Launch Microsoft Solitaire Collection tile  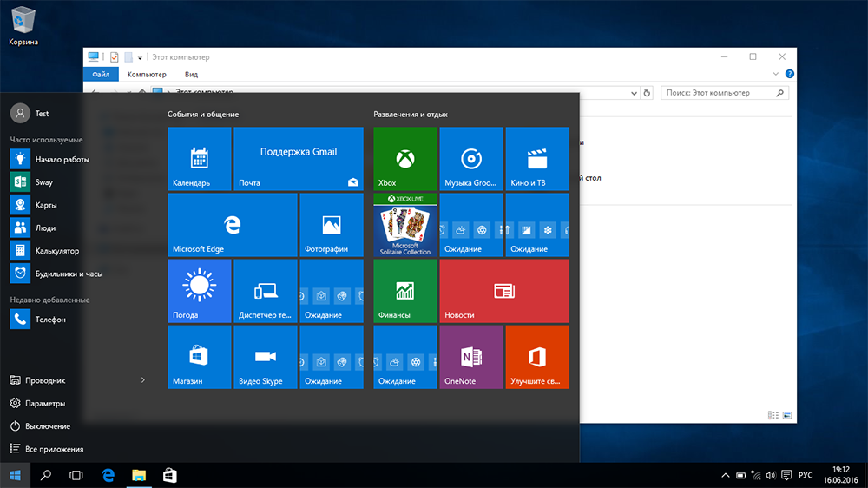pyautogui.click(x=405, y=225)
